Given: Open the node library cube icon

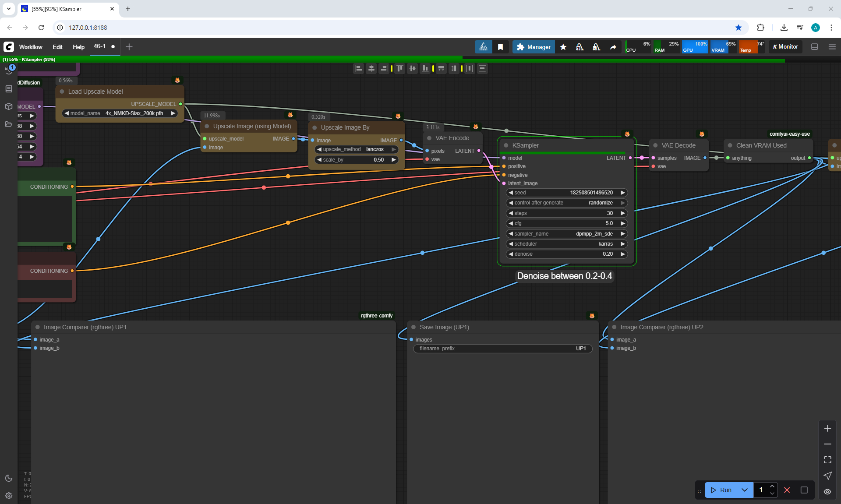Looking at the screenshot, I should click(x=8, y=106).
